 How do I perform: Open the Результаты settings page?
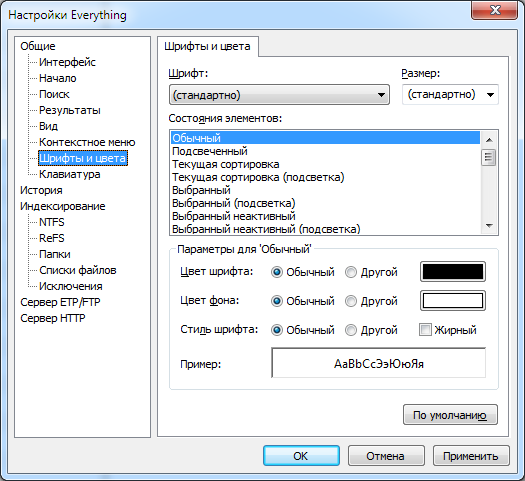tap(70, 110)
